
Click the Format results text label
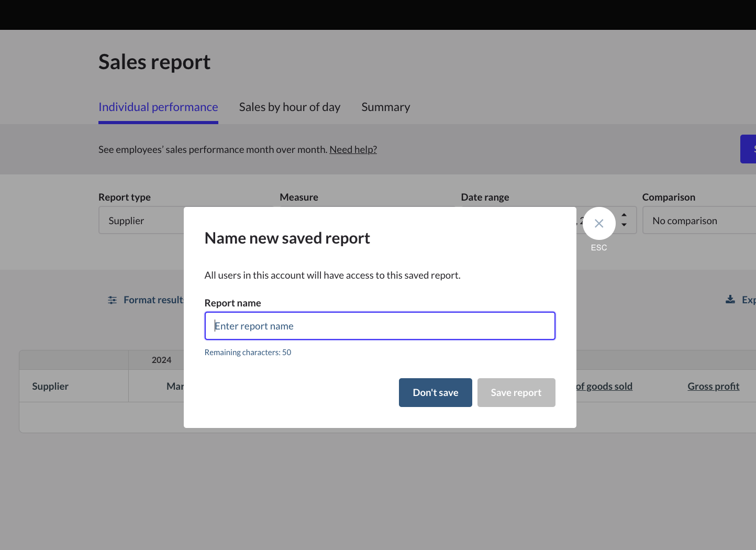[x=153, y=300]
